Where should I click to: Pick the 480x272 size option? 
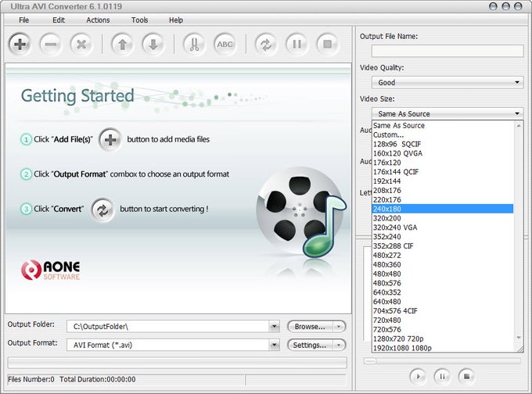point(443,256)
